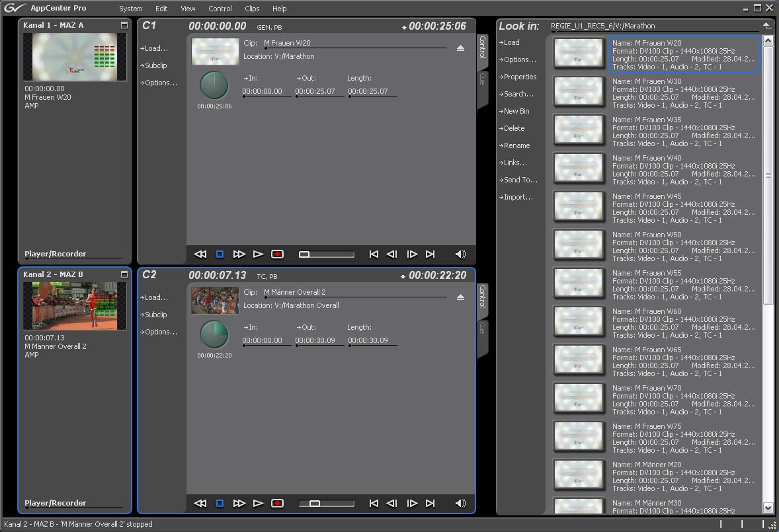This screenshot has width=779, height=532.
Task: Jump to clip start in C2
Action: (x=374, y=503)
